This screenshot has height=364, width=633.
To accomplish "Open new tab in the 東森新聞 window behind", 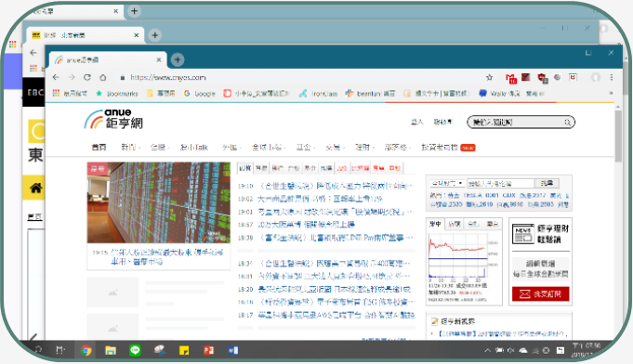I will click(154, 35).
